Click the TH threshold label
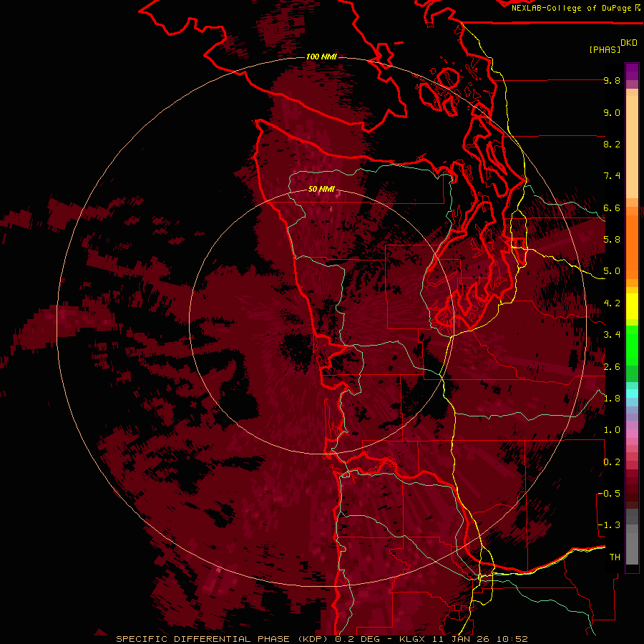This screenshot has width=644, height=644. [615, 557]
